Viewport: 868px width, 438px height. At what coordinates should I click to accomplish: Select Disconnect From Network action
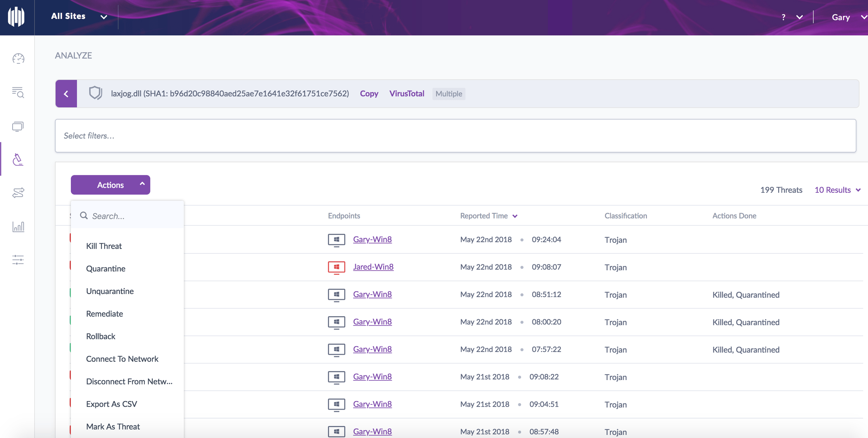pos(129,381)
